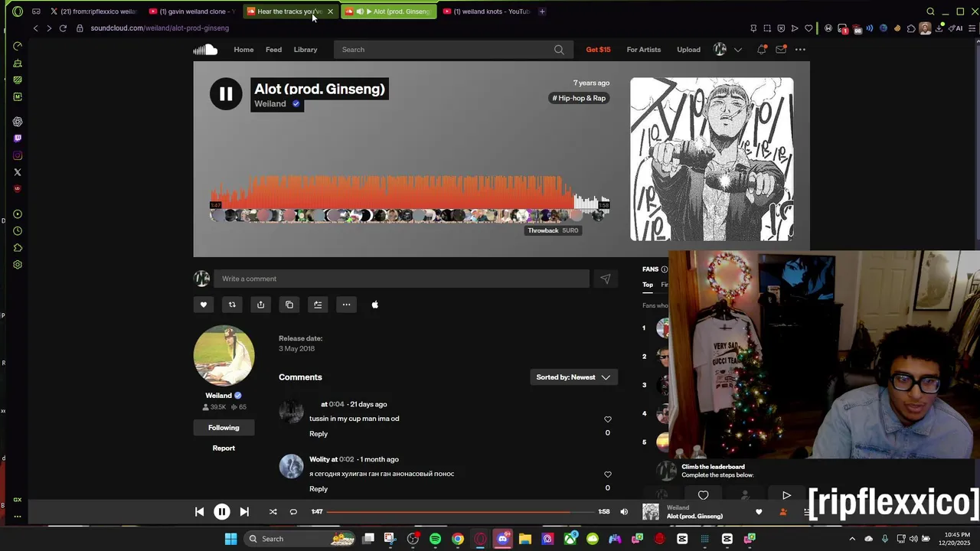Like the 'tussin in my cup' comment
The height and width of the screenshot is (551, 980).
[608, 419]
